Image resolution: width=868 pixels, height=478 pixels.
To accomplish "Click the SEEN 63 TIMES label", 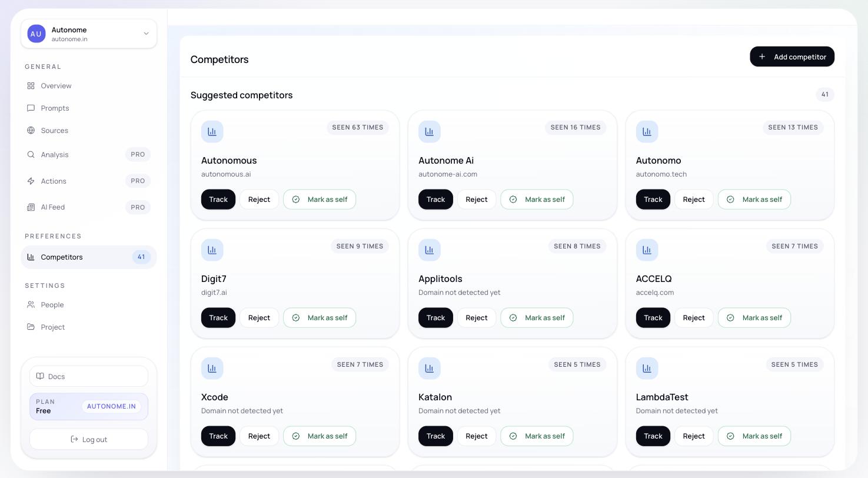I will pos(358,128).
